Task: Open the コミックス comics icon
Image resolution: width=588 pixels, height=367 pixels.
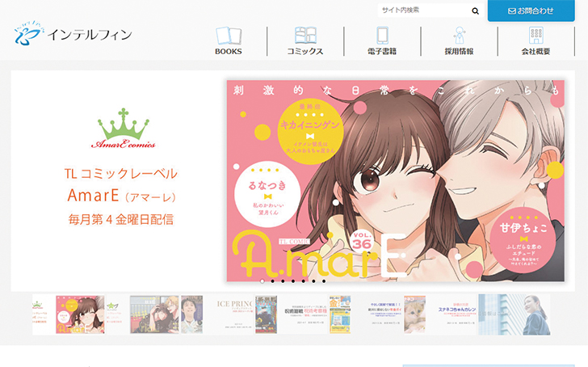Action: (x=305, y=36)
